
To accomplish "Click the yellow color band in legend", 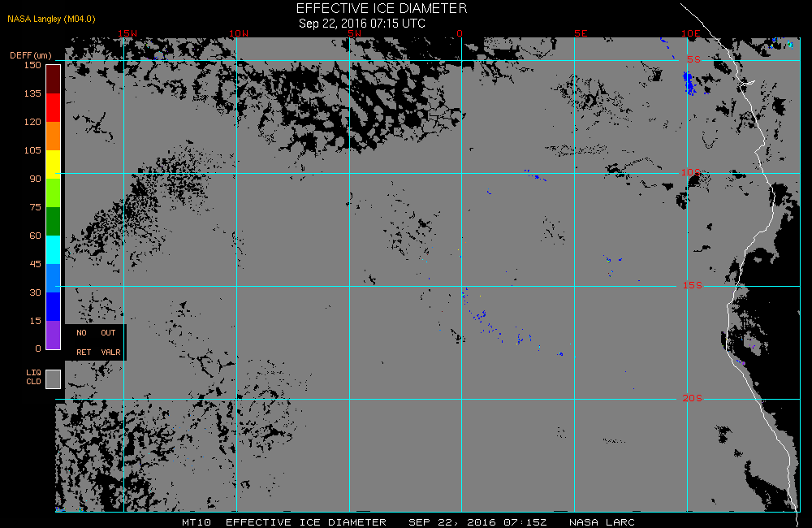I will [x=54, y=164].
